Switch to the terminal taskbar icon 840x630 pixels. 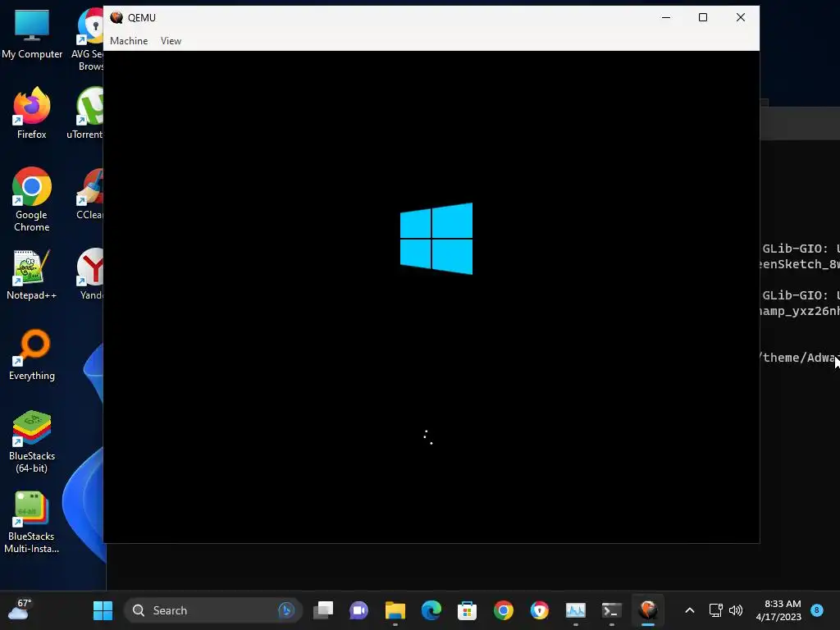pos(611,610)
